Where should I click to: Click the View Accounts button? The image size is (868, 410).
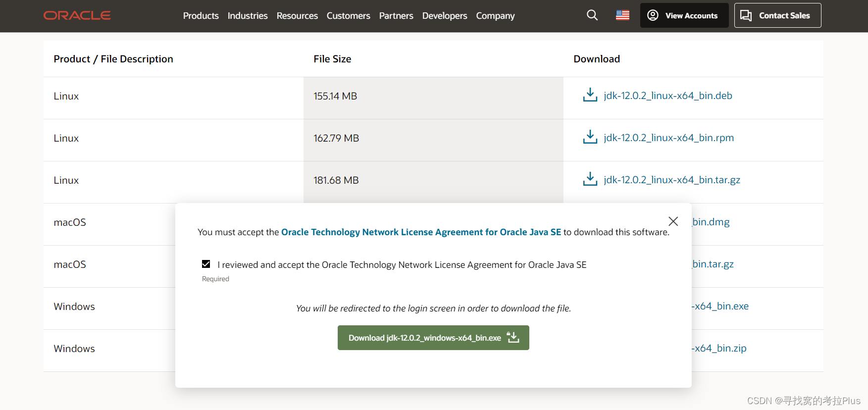(684, 15)
